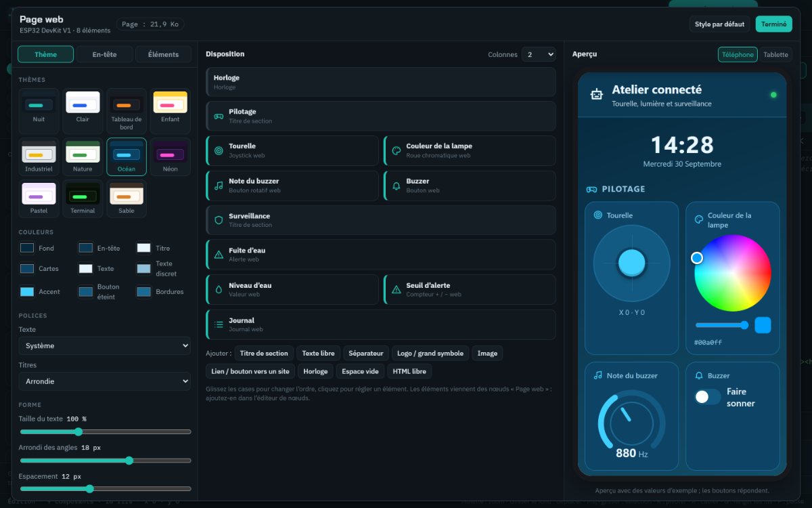Add a Texte libre element
812x508 pixels.
point(318,353)
